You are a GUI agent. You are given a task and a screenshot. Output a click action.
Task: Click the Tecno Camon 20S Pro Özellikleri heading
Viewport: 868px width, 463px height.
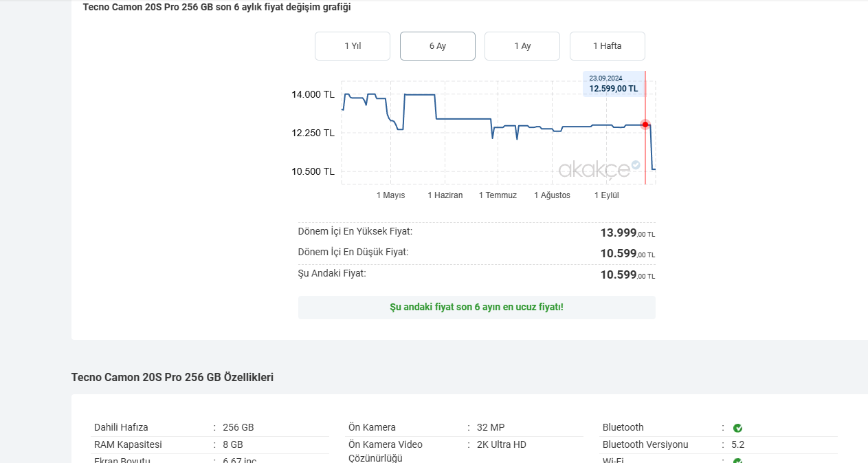click(x=173, y=377)
